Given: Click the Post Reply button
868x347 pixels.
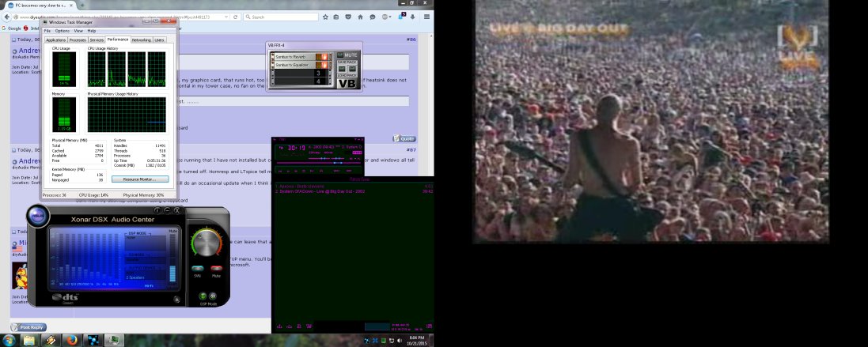Looking at the screenshot, I should click(x=28, y=327).
